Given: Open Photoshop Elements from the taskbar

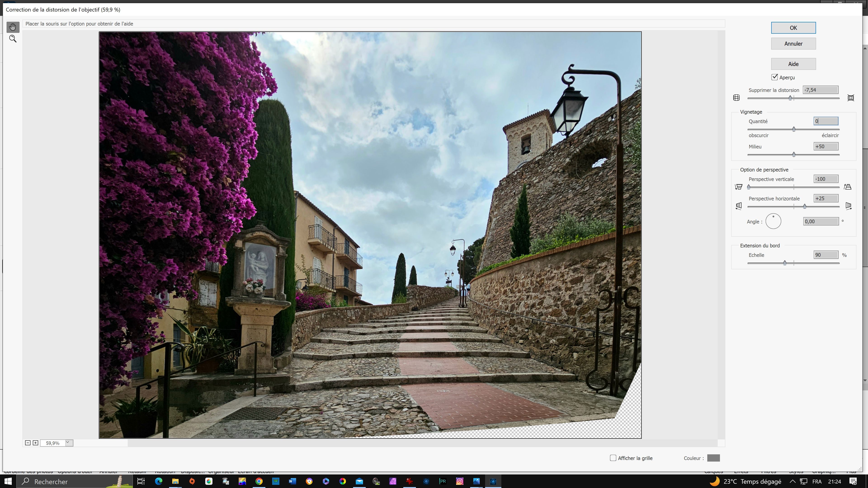Looking at the screenshot, I should (x=493, y=481).
